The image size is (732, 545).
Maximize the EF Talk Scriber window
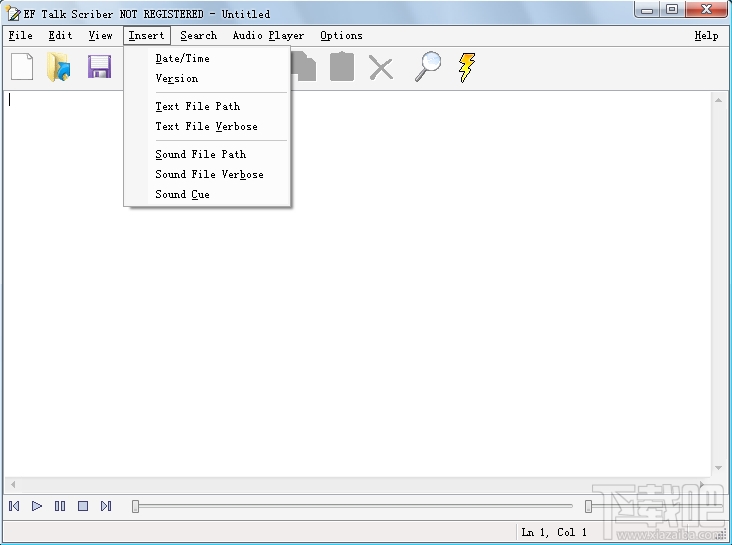pos(672,10)
